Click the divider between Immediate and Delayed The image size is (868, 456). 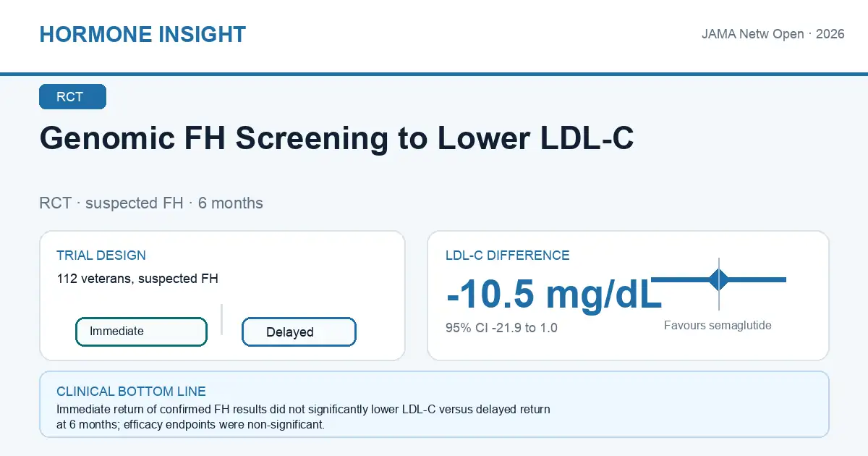(x=221, y=319)
